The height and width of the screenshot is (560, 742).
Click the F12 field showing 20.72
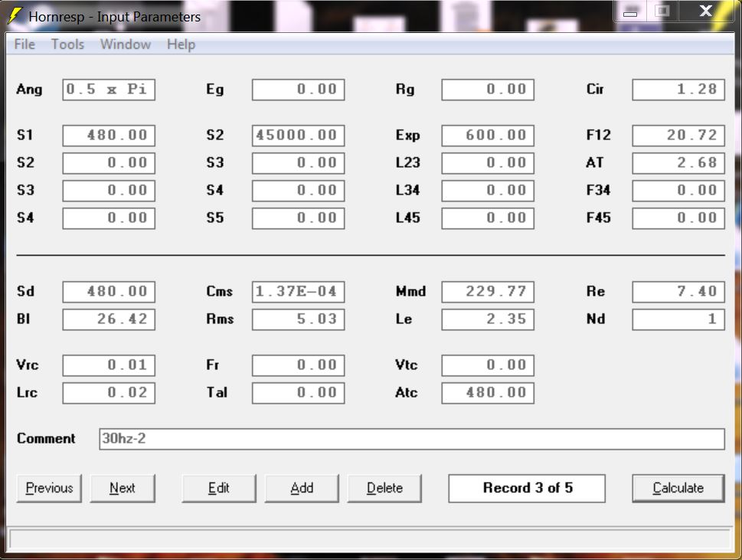coord(678,136)
